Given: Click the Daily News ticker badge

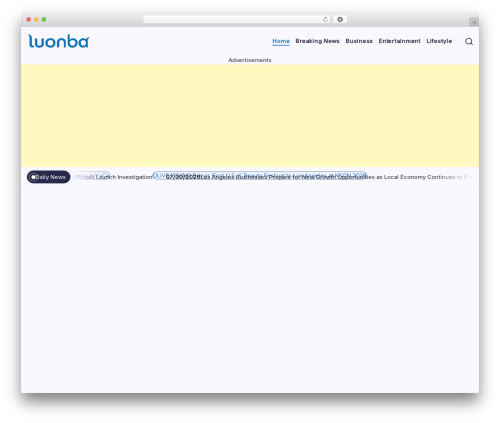Looking at the screenshot, I should click(49, 177).
